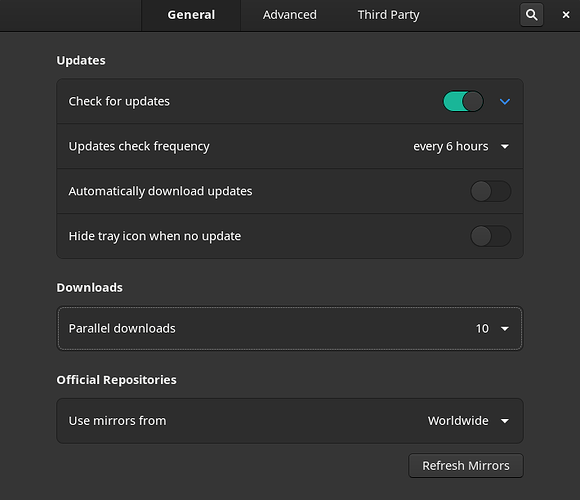Viewport: 580px width, 500px height.
Task: Close the preferences window
Action: point(566,15)
